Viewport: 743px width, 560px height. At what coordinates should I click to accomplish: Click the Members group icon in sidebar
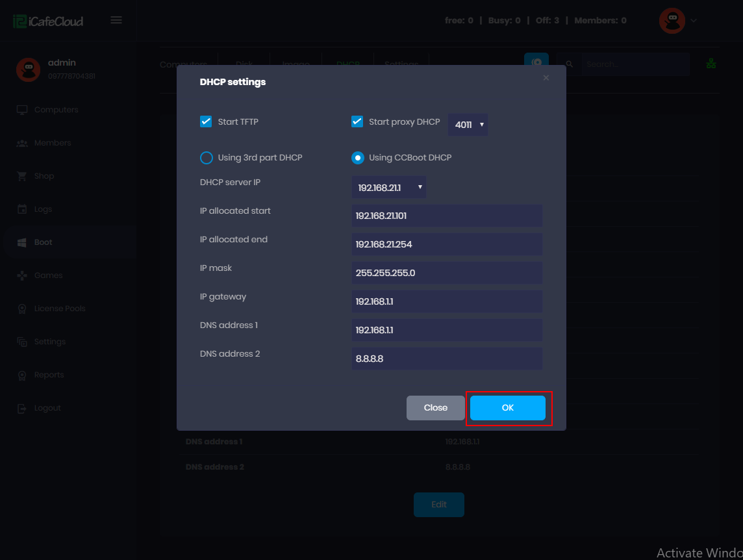pos(22,143)
